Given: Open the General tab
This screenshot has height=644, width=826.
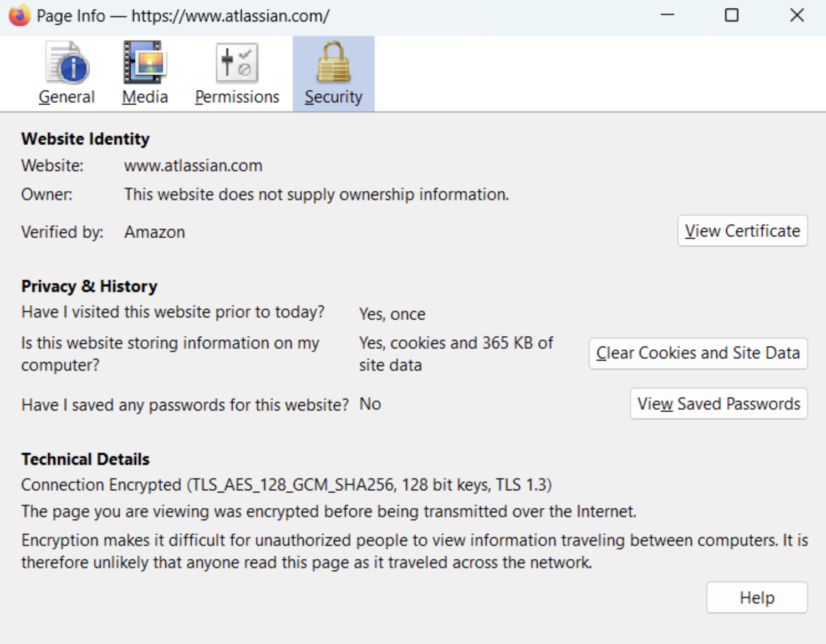Looking at the screenshot, I should pos(67,74).
